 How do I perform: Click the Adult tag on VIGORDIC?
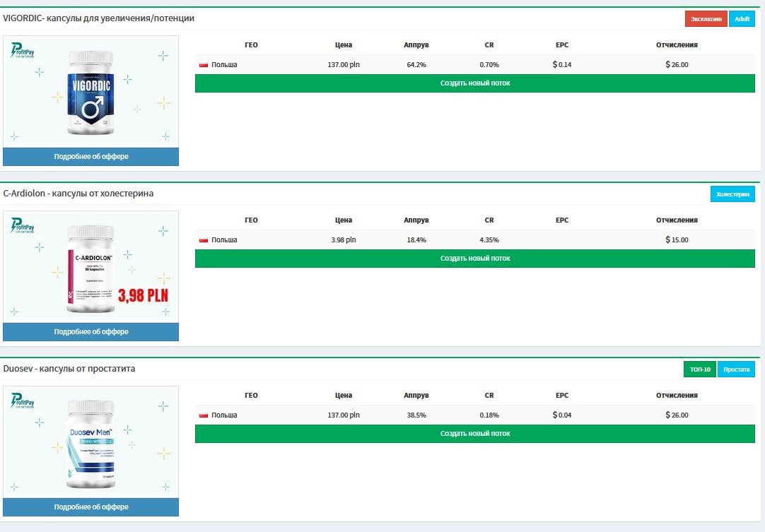(742, 19)
